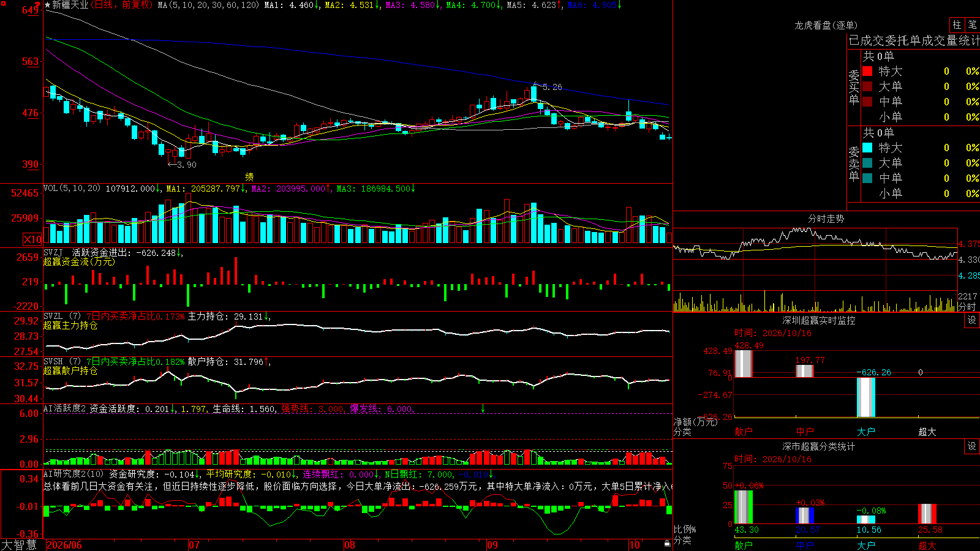The image size is (980, 551).
Task: Click the 超赢资金流(万元) label
Action: pyautogui.click(x=79, y=261)
